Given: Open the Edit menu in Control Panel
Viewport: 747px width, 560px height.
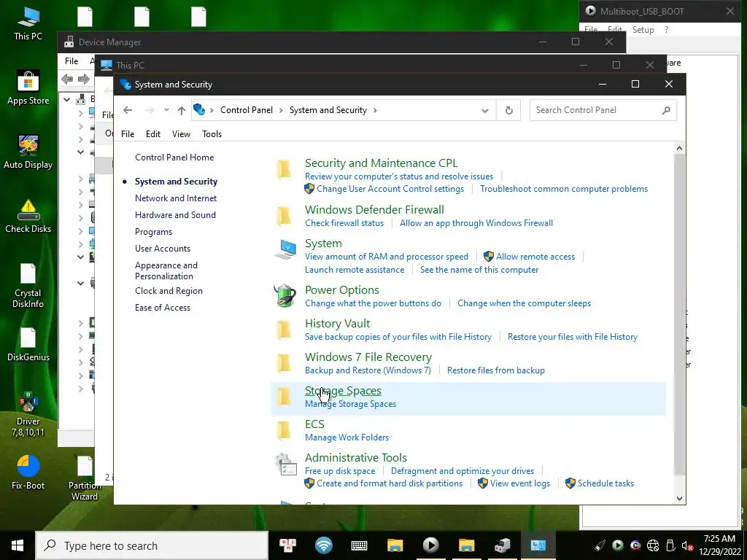Looking at the screenshot, I should [153, 134].
